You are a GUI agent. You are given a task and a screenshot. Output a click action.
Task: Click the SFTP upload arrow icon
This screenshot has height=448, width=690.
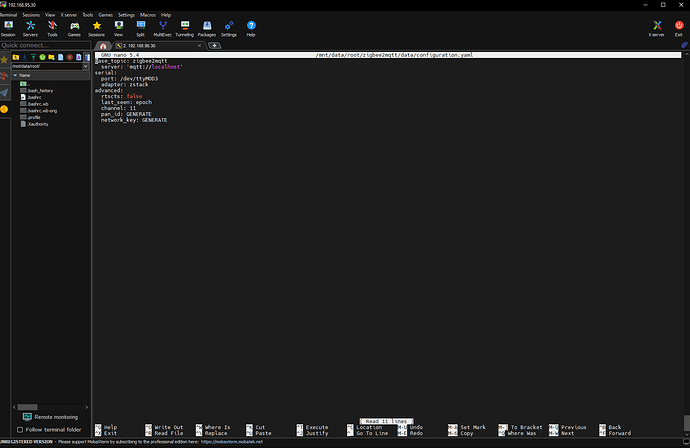[x=33, y=57]
